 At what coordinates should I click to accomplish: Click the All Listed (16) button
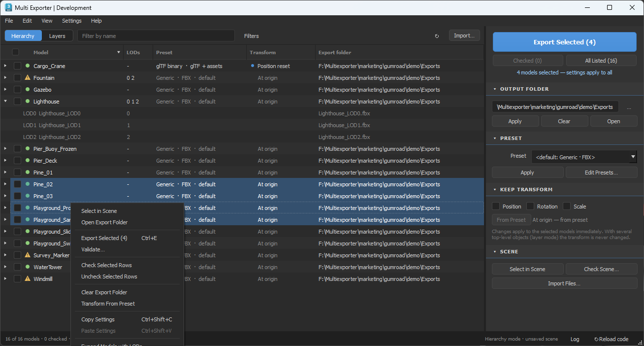(601, 61)
